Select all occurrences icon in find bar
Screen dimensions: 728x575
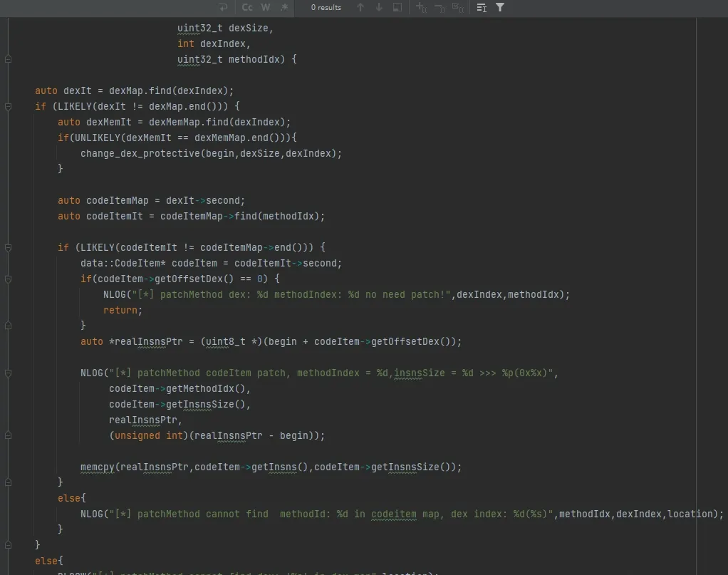coord(458,7)
